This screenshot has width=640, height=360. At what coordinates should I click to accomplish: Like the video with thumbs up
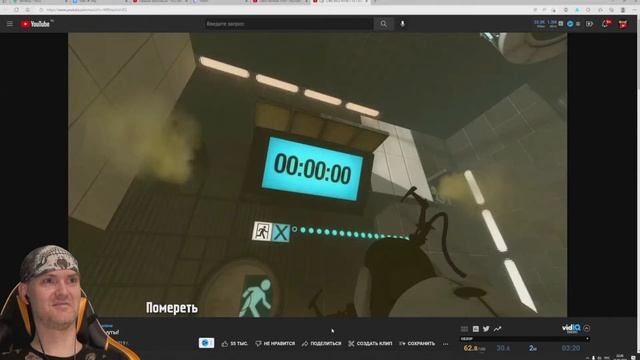pyautogui.click(x=234, y=344)
